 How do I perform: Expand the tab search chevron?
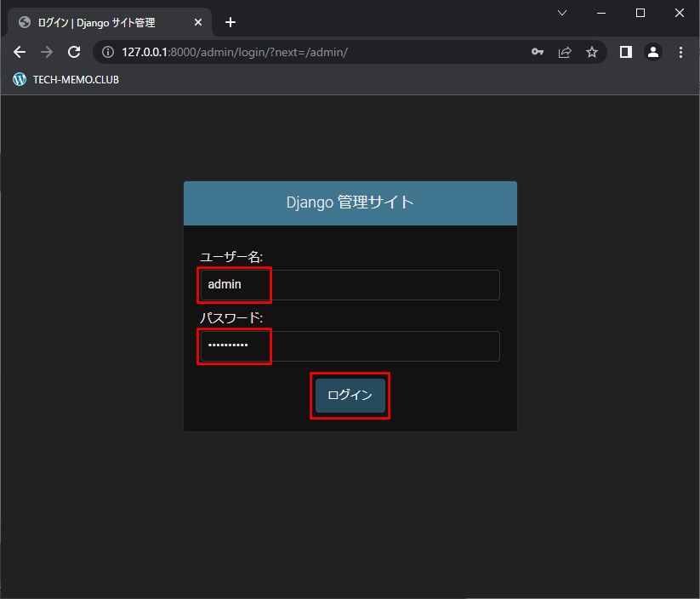[x=562, y=13]
